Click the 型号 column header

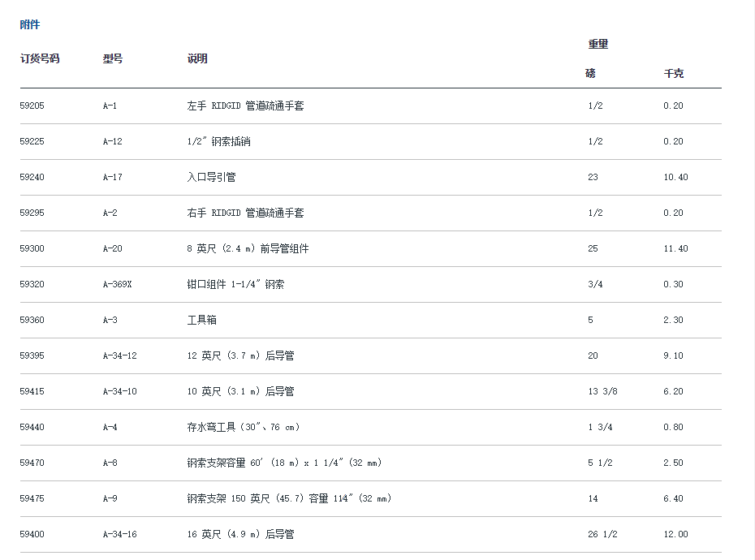coord(113,58)
